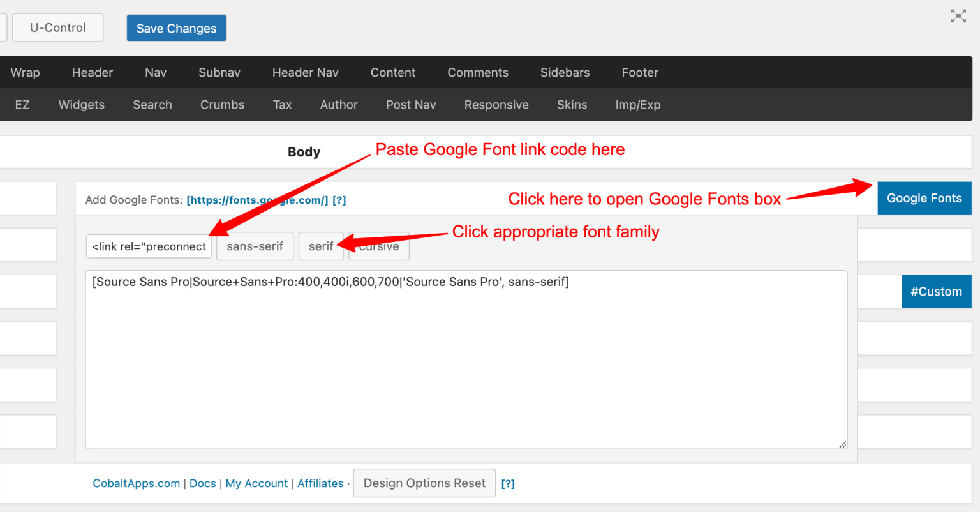Screen dimensions: 980x512
Task: Click the Google Fonts button
Action: tap(924, 198)
